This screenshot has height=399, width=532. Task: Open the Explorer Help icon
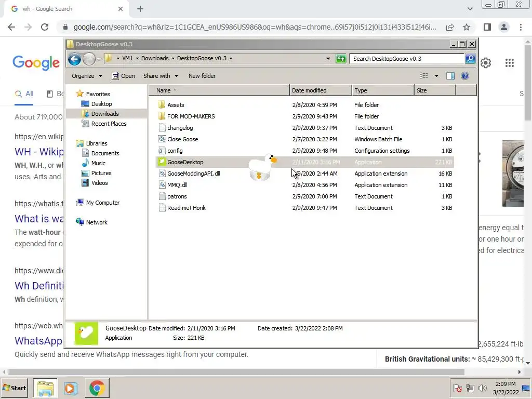[465, 76]
